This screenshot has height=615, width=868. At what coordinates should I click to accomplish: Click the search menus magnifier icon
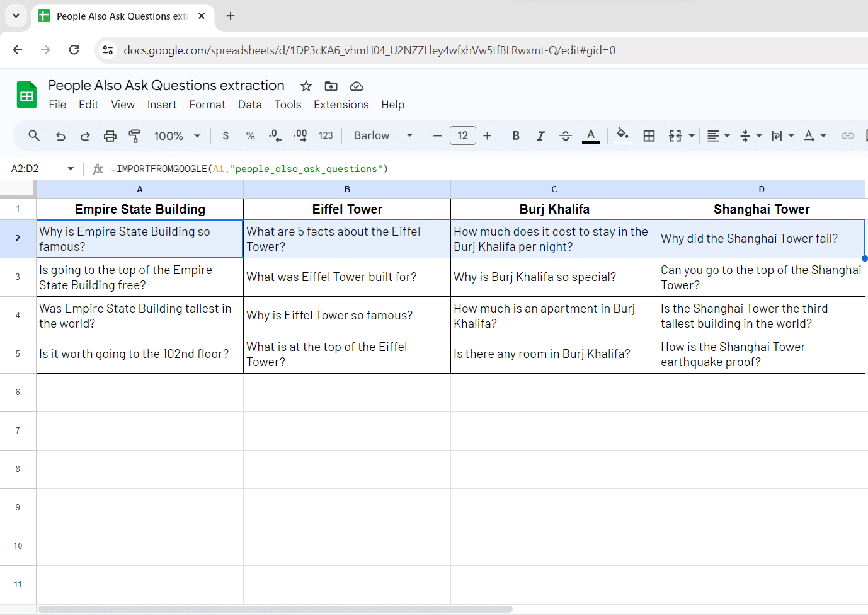pos(34,135)
